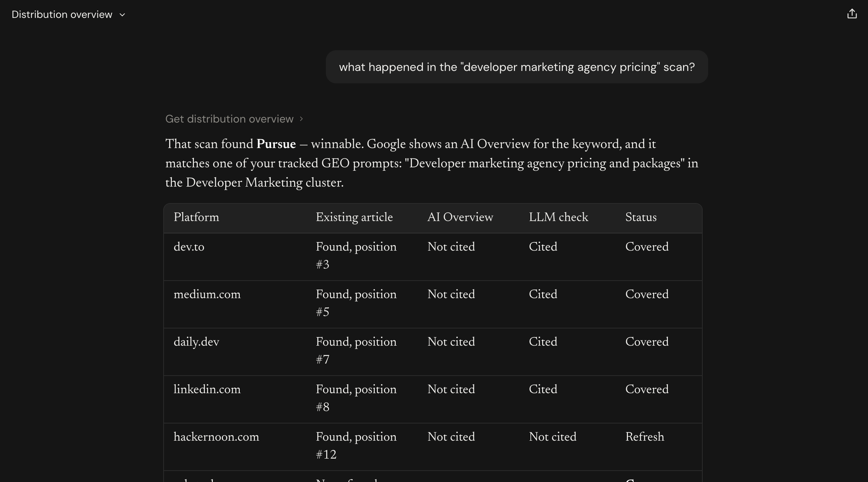This screenshot has height=482, width=868.
Task: Click LLM check 'Cited' in medium.com row
Action: click(x=543, y=294)
